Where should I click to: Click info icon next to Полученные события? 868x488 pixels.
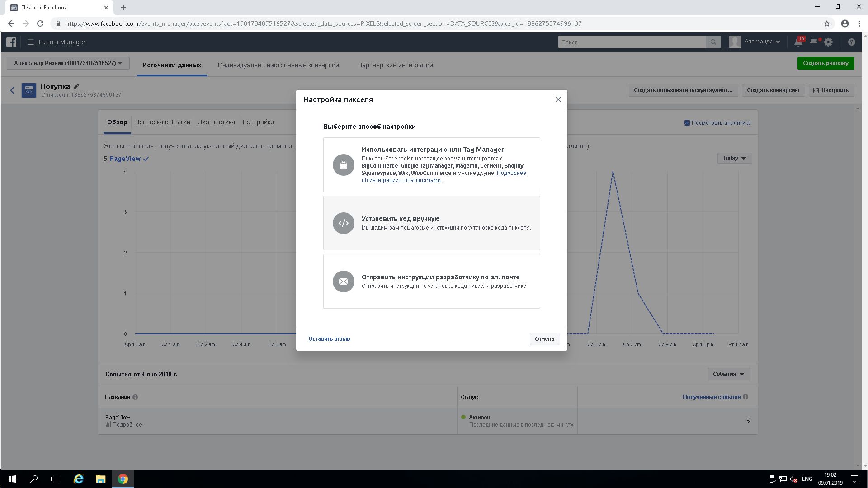click(x=745, y=397)
